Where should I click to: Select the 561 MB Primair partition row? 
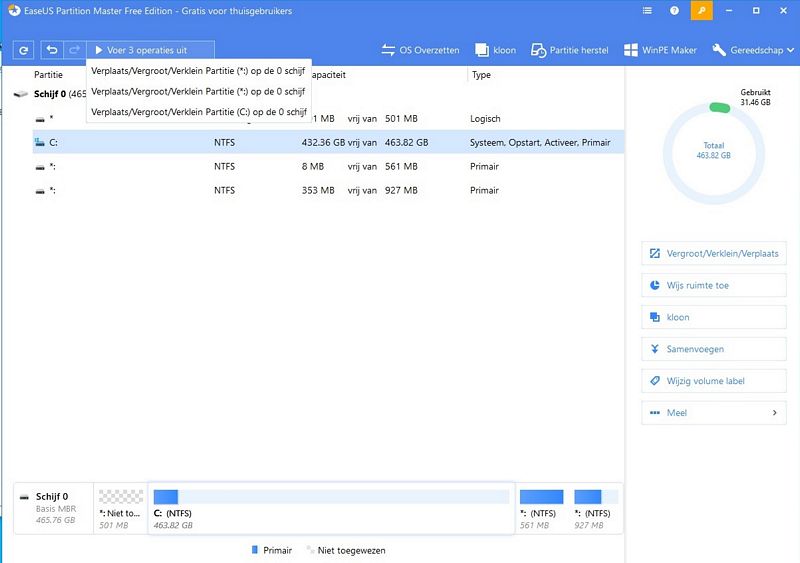(329, 166)
